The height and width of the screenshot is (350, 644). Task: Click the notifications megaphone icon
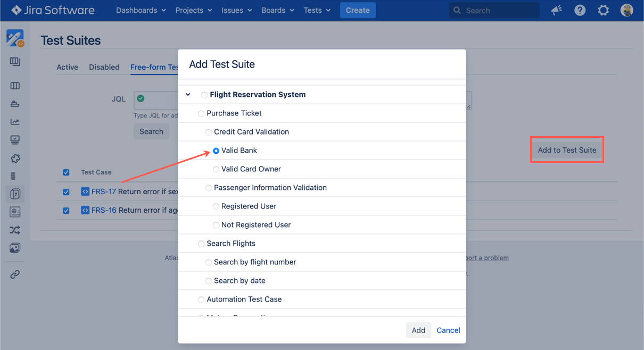point(556,10)
